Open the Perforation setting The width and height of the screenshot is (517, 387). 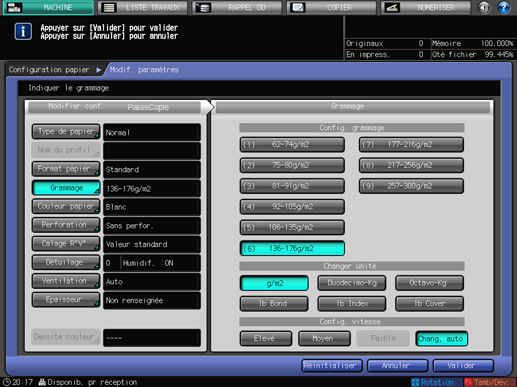[x=66, y=225]
